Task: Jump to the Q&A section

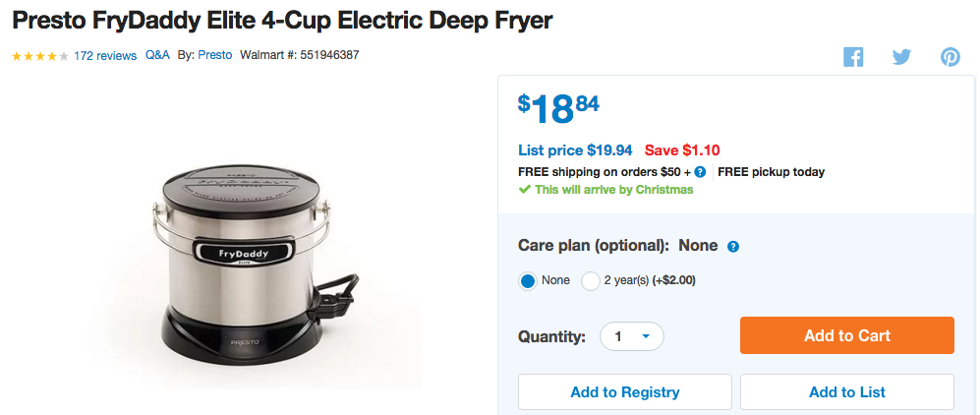Action: pos(157,55)
